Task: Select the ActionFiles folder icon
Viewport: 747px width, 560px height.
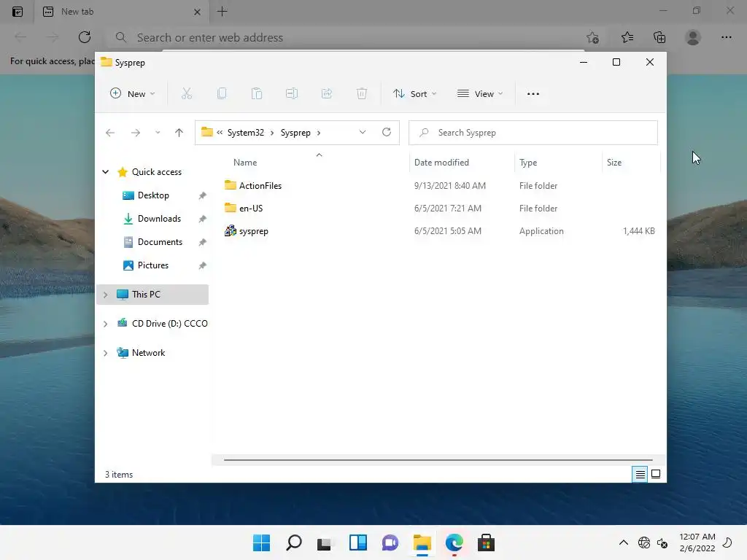Action: [231, 185]
